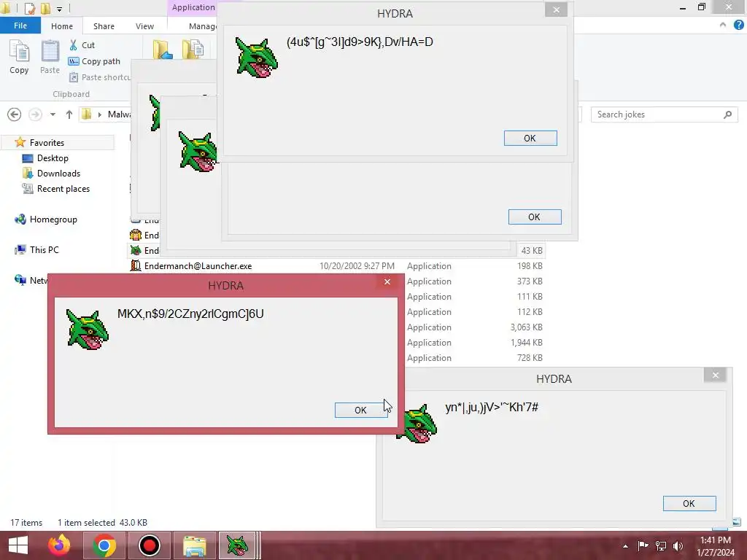Screen dimensions: 747x560
Task: Switch to the Home ribbon tab
Action: click(x=62, y=26)
